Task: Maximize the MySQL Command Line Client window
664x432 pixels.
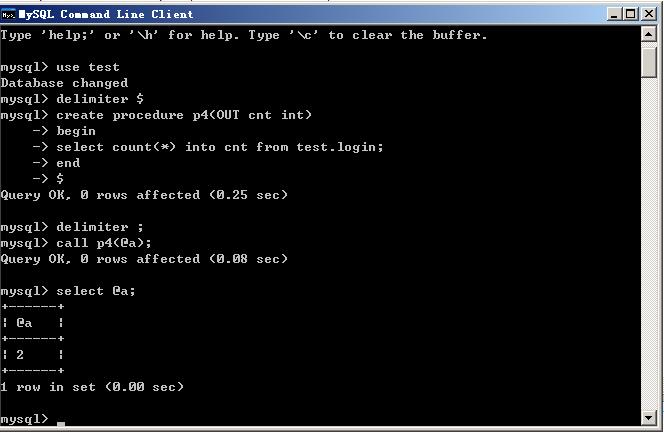Action: coord(631,14)
